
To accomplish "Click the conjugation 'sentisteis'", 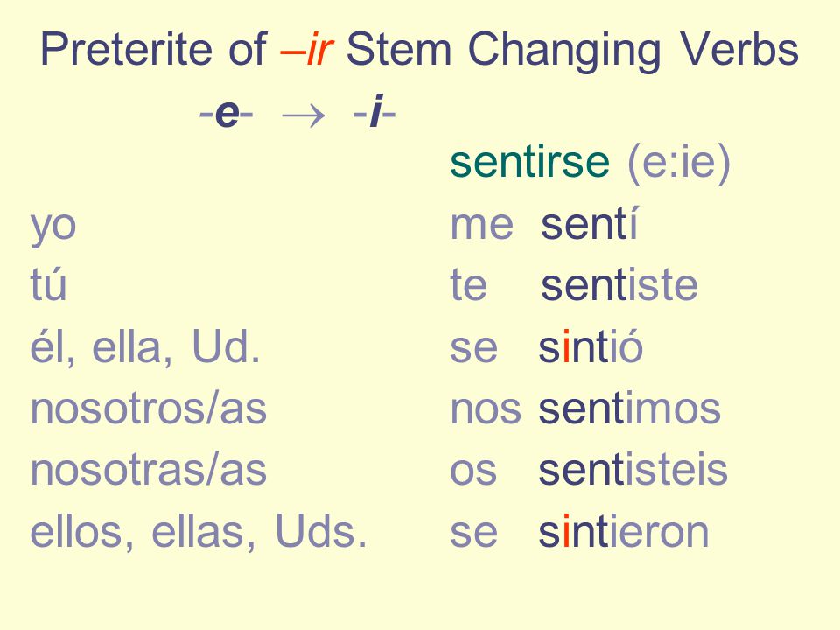I will [x=633, y=470].
